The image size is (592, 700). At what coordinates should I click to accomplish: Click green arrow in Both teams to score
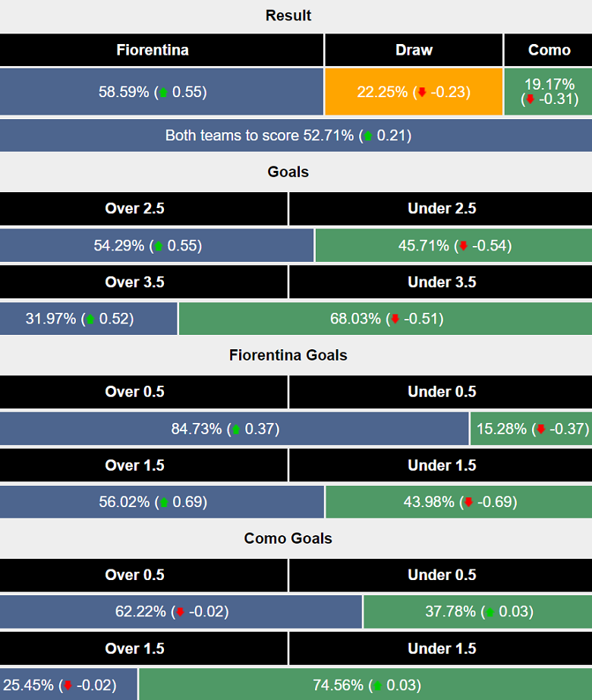click(368, 137)
